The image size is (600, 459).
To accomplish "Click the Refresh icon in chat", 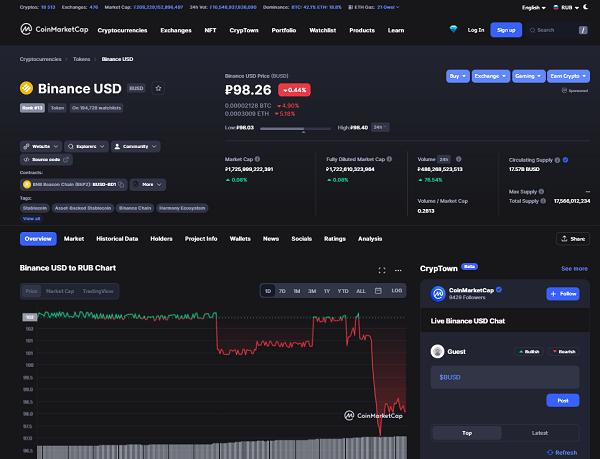I will click(550, 452).
